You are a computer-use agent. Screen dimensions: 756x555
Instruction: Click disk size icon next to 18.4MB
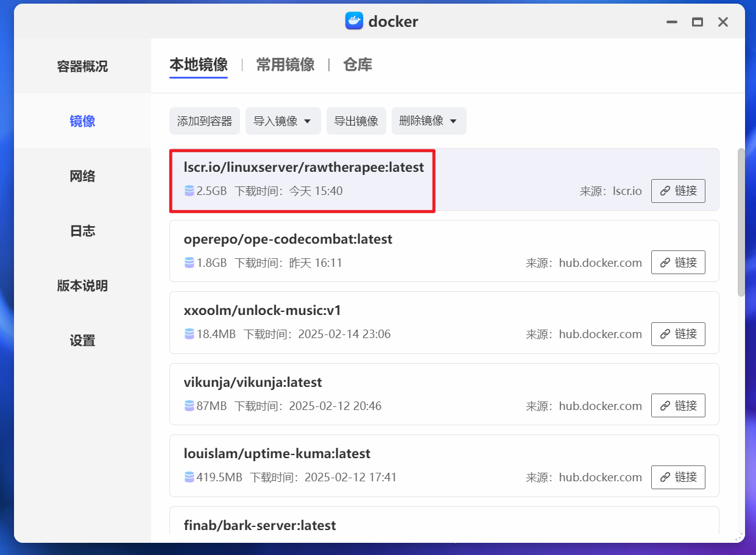click(x=189, y=334)
